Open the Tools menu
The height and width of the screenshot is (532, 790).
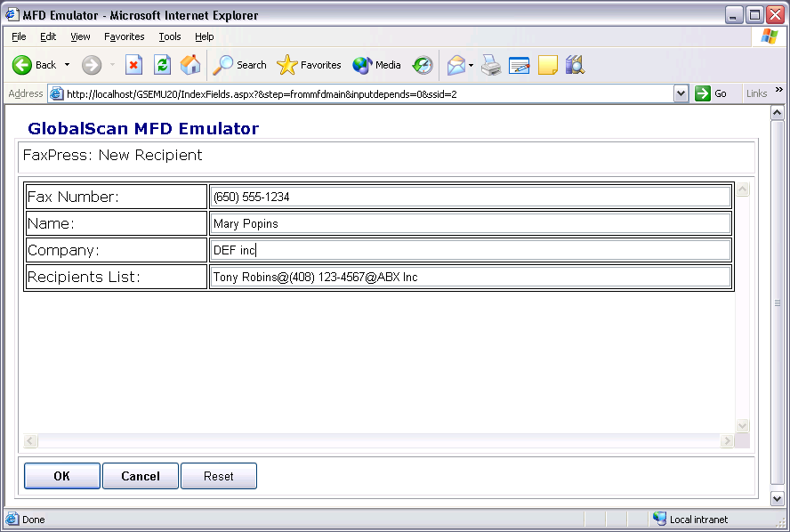pyautogui.click(x=169, y=36)
